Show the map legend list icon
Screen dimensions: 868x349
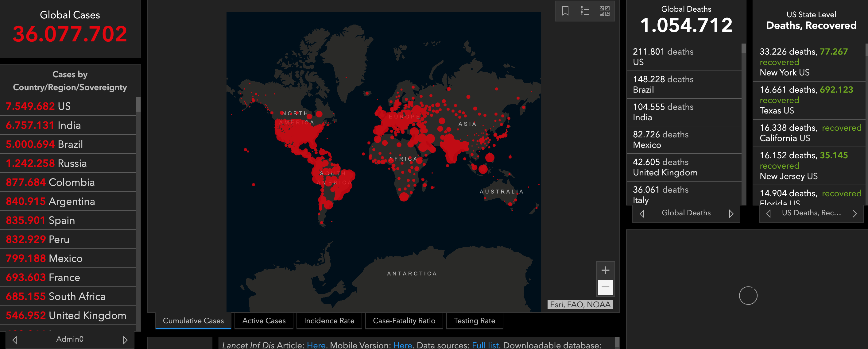(x=585, y=11)
